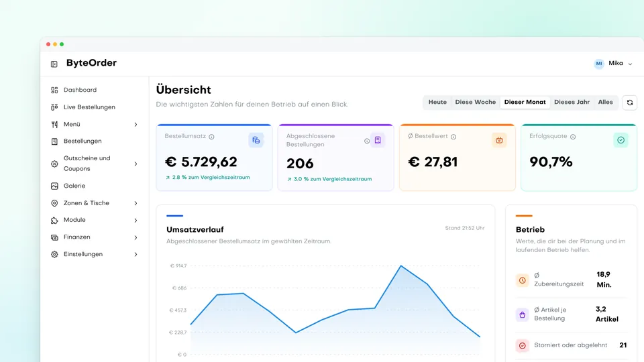Click the 18,9 Min. value
Viewport: 644px width, 362px height.
[604, 280]
